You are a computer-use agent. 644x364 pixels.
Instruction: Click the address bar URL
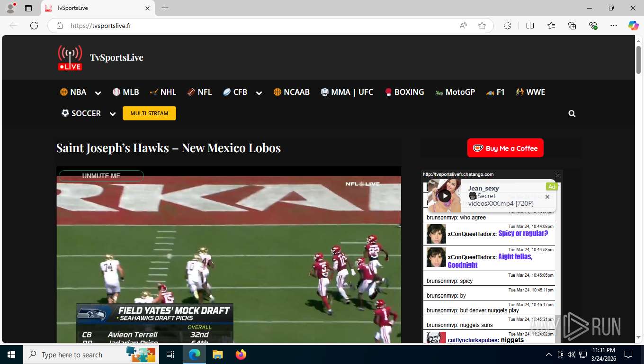(101, 26)
